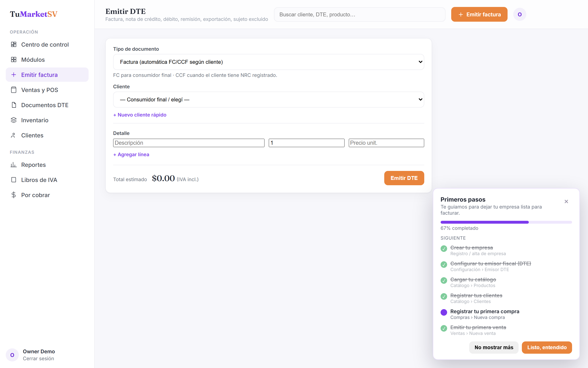
Task: Click the Reportes bar chart icon
Action: [14, 165]
